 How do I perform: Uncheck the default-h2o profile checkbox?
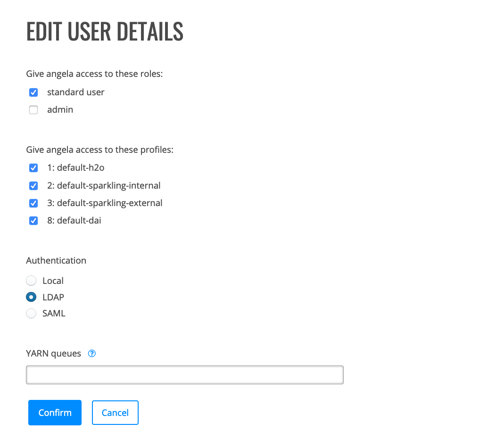pyautogui.click(x=33, y=168)
